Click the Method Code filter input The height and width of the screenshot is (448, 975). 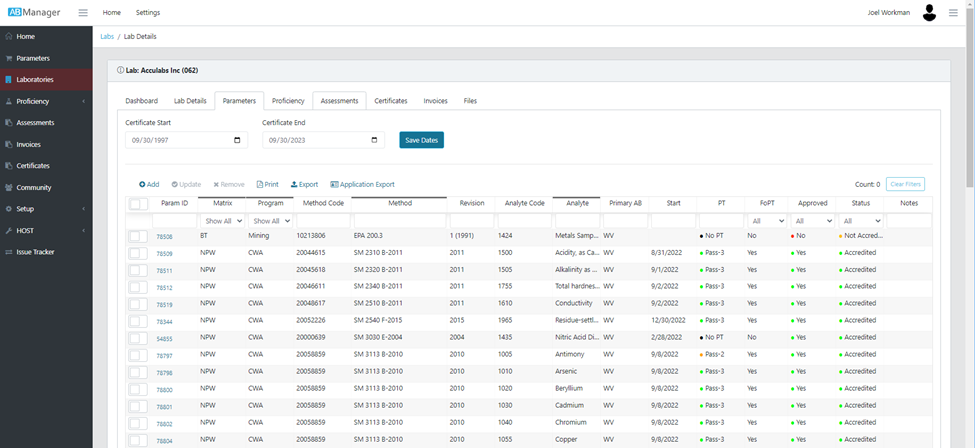(323, 221)
